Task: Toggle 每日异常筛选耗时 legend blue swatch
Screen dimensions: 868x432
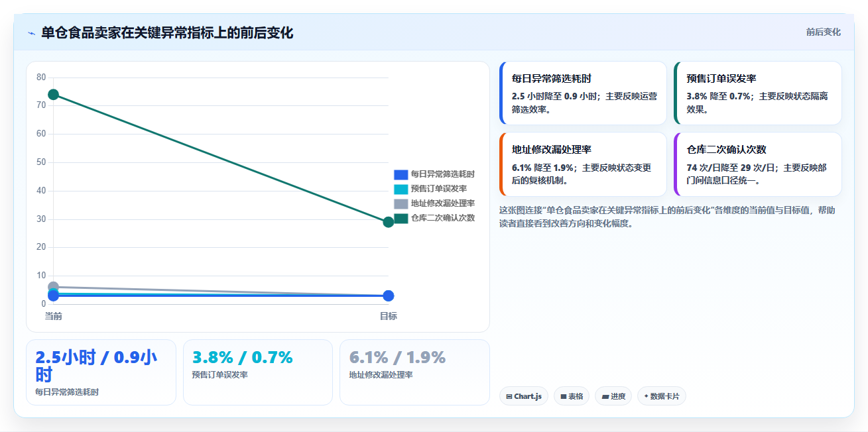Action: point(401,174)
